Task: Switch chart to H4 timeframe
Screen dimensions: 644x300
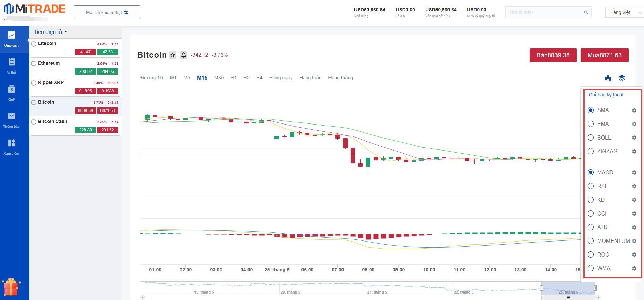Action: (259, 78)
